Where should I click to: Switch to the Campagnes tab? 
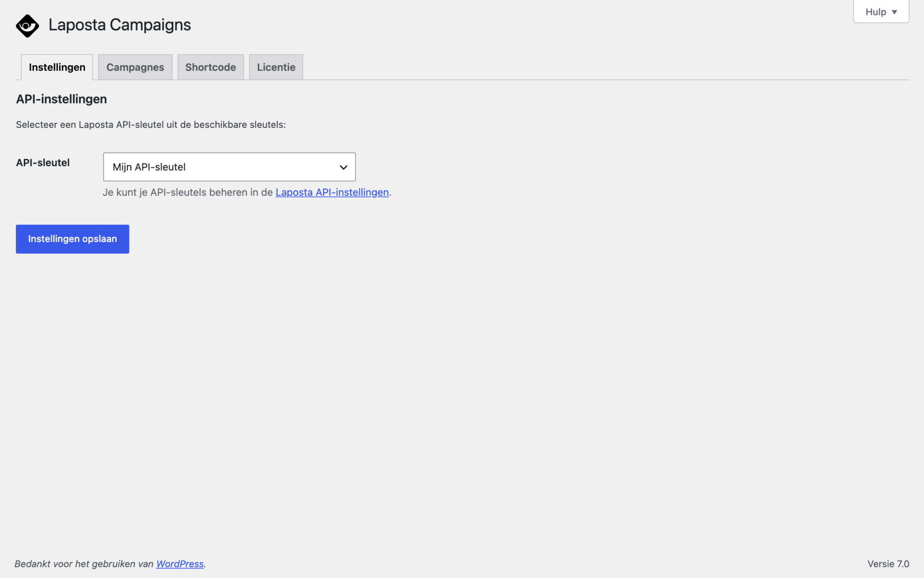click(x=135, y=67)
